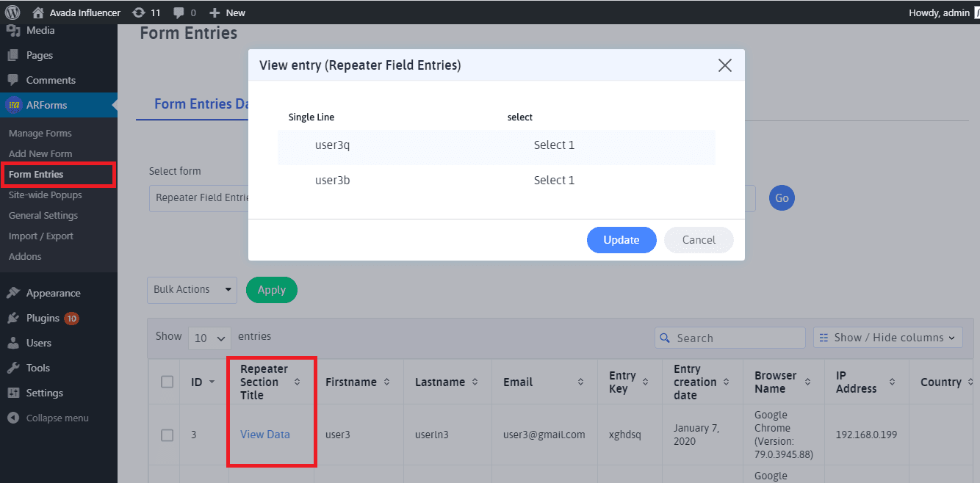Click the Comments sidebar icon
This screenshot has width=980, height=483.
pyautogui.click(x=12, y=80)
